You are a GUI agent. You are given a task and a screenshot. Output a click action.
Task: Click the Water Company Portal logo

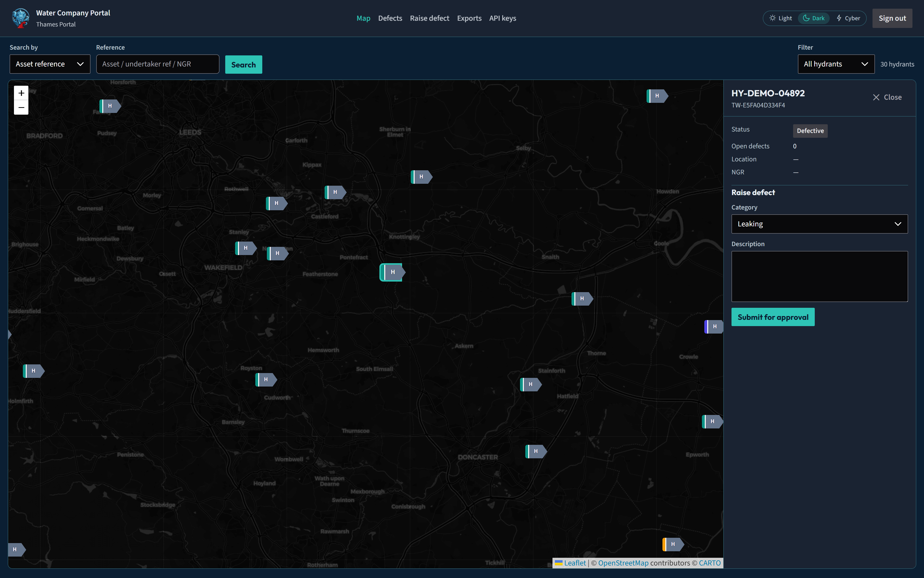[21, 18]
